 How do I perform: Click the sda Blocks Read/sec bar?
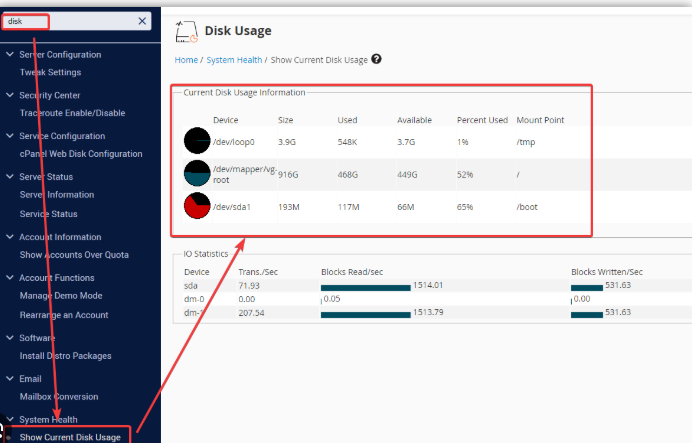[x=365, y=287]
